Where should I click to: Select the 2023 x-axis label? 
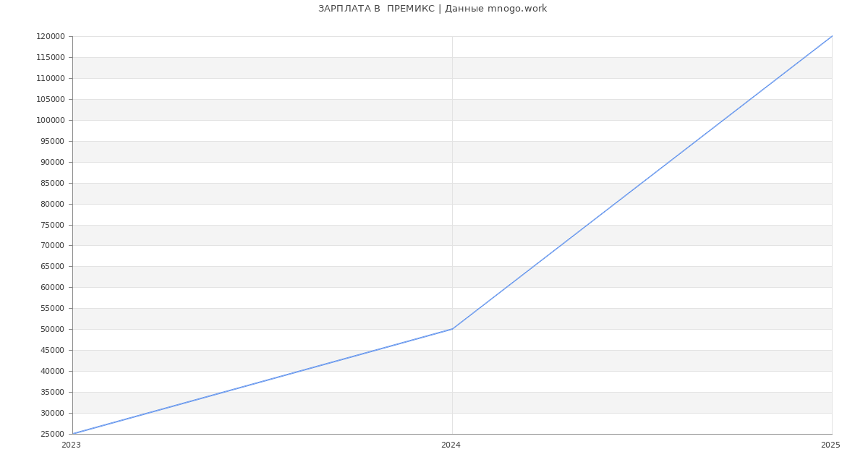point(71,445)
